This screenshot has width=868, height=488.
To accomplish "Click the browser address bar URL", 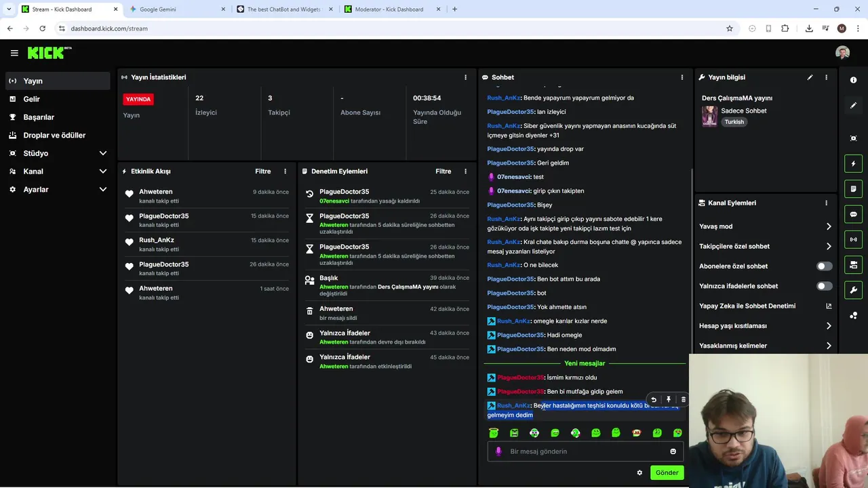I will click(109, 28).
